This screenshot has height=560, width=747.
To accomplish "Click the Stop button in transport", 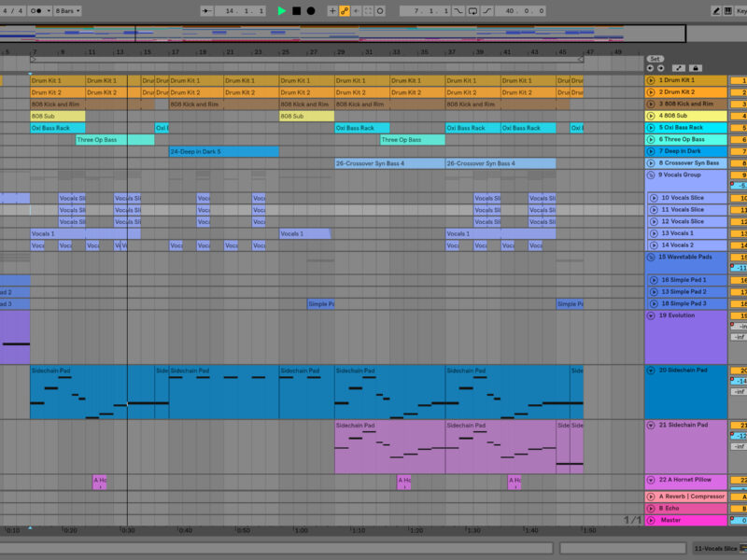I will (296, 10).
